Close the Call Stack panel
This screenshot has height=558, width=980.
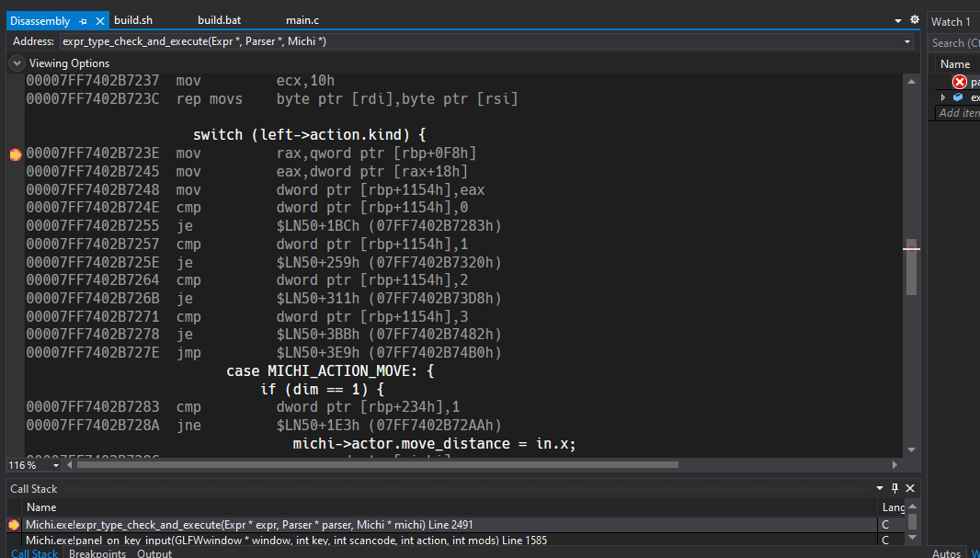910,488
